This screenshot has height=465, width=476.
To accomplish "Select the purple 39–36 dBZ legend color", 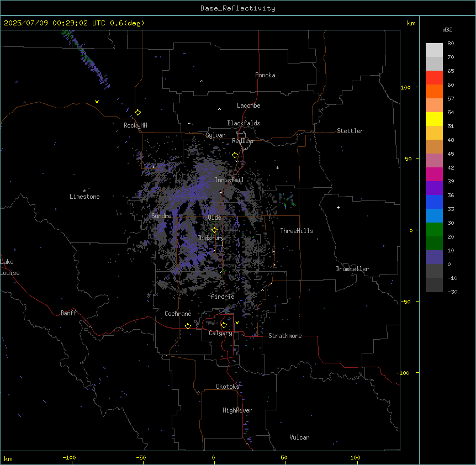I will click(x=434, y=188).
